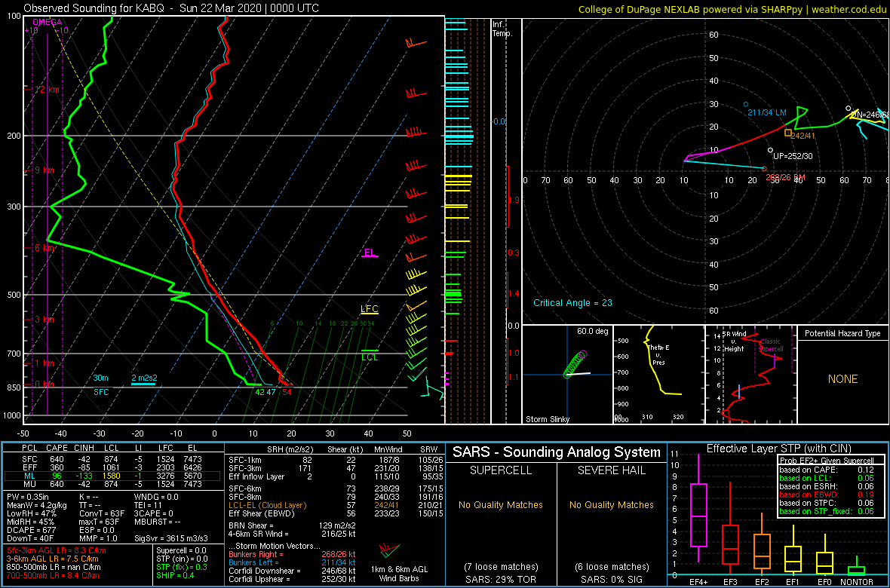Click the cyan wet-bulb value '47'
Viewport: 890px width, 588px height.
pos(272,391)
